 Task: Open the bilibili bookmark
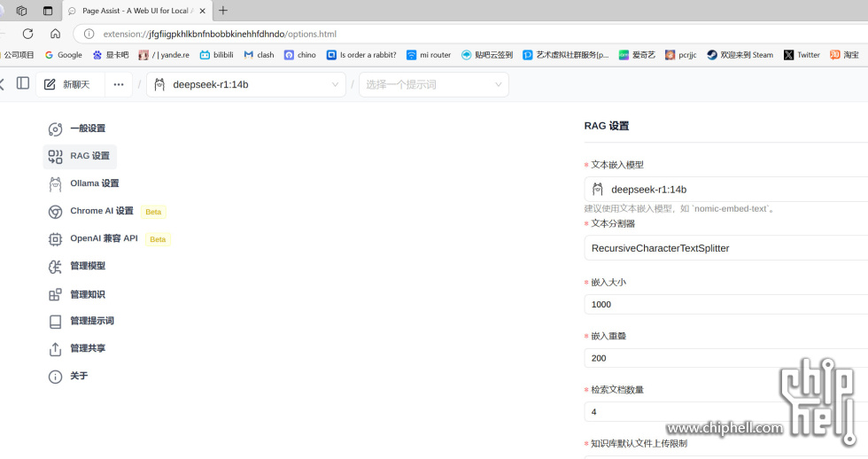pos(217,55)
